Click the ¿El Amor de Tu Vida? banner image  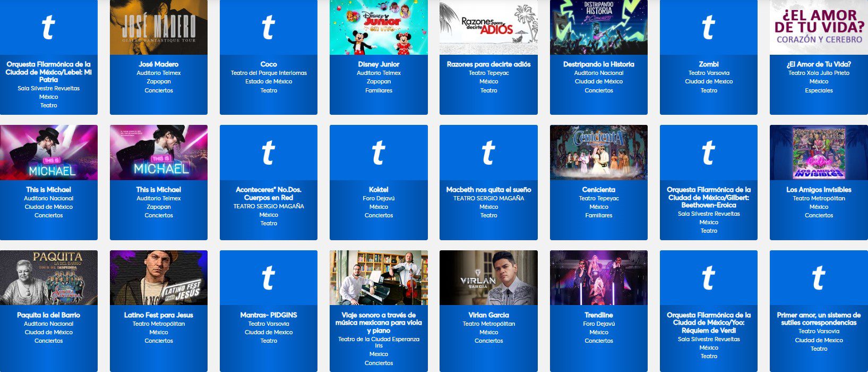point(819,27)
